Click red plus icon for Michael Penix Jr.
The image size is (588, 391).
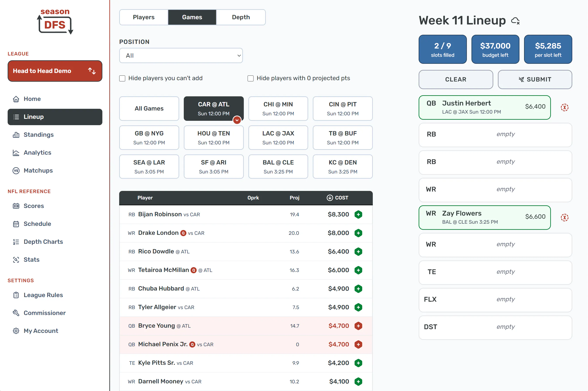click(358, 344)
